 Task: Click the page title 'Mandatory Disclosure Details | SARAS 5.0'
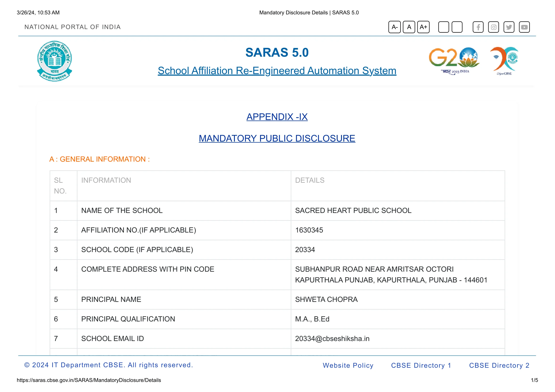point(309,13)
